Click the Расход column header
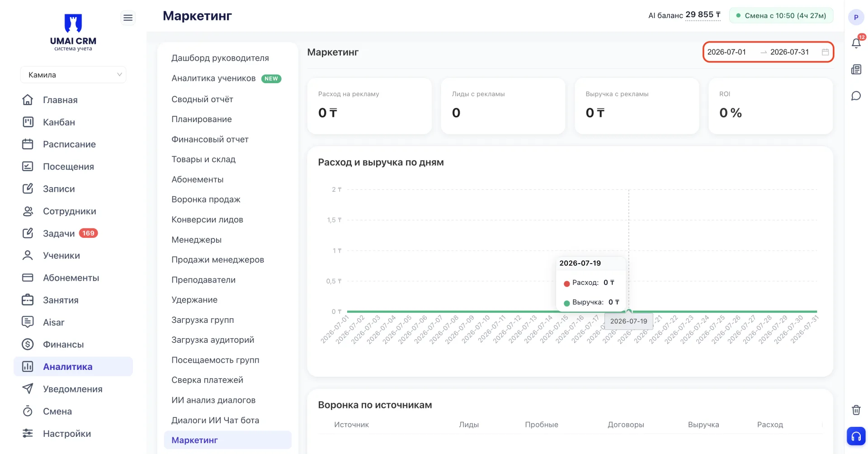The height and width of the screenshot is (454, 868). pyautogui.click(x=770, y=425)
